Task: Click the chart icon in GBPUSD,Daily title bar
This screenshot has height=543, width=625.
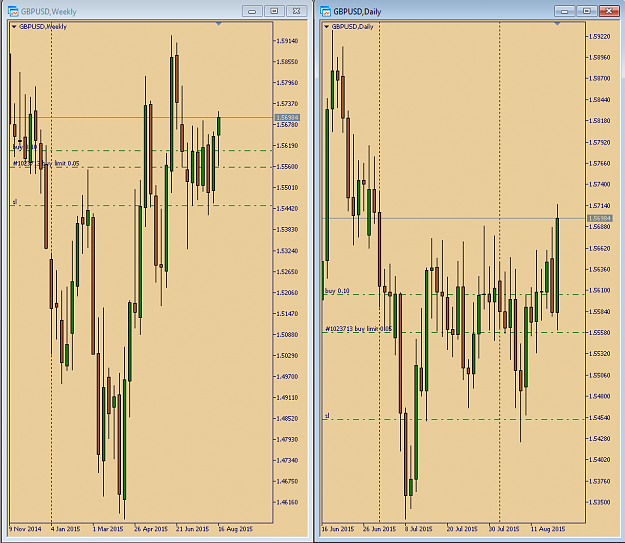Action: click(326, 11)
